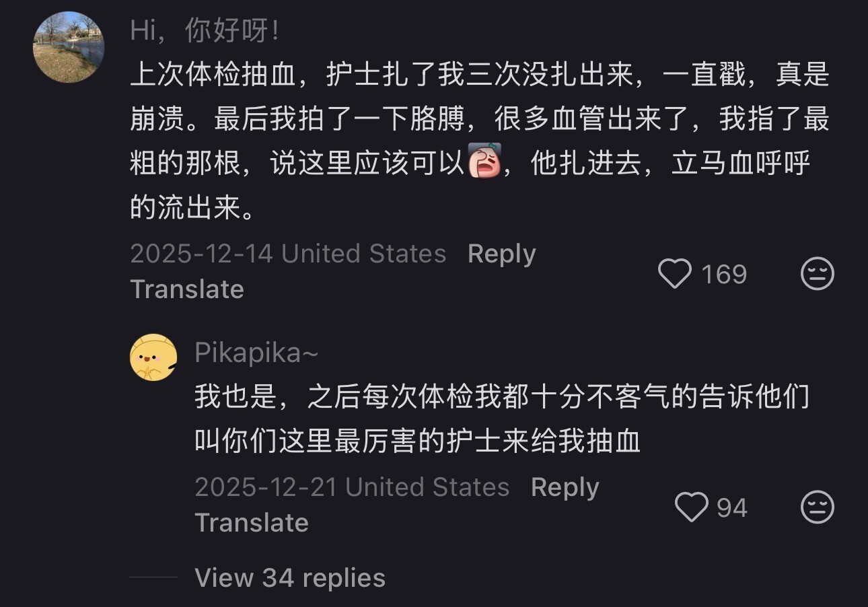
Task: Open Pikapika~'s yellow chick avatar
Action: coord(153,357)
